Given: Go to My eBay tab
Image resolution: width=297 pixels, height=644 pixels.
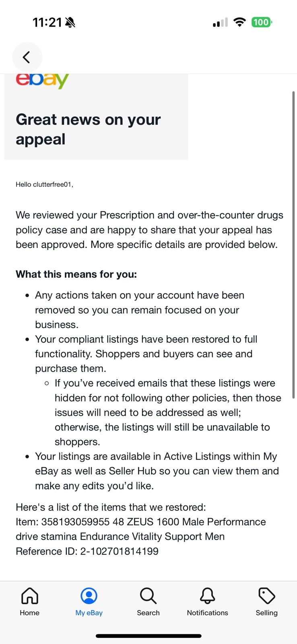Looking at the screenshot, I should click(x=89, y=602).
